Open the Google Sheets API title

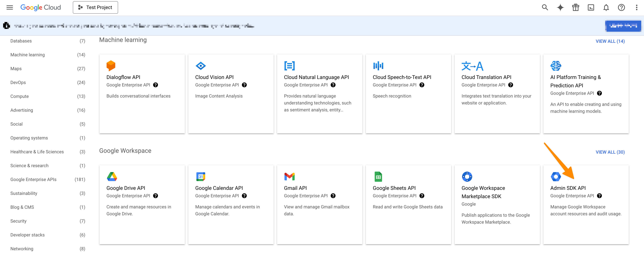[x=394, y=188]
